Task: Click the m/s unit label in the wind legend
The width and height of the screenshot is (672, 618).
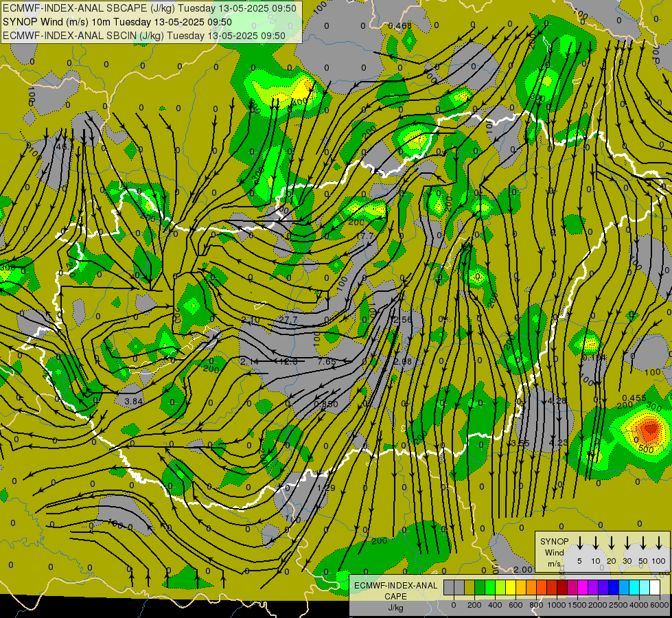Action: click(x=554, y=564)
